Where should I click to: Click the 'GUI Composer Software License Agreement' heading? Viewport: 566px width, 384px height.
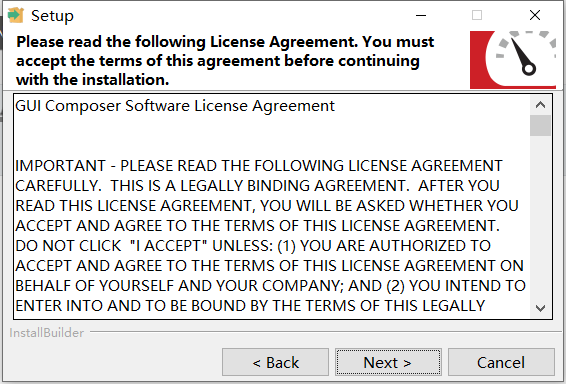pyautogui.click(x=175, y=106)
